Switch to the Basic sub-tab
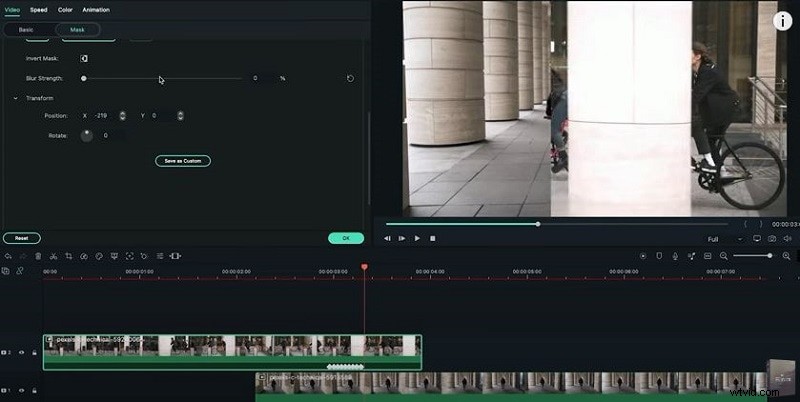The image size is (800, 402). click(x=27, y=30)
